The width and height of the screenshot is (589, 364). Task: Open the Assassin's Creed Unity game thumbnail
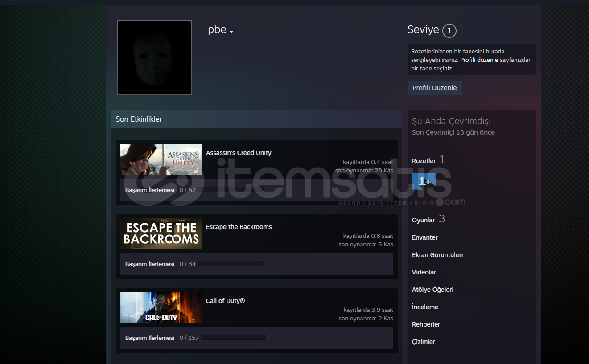click(x=161, y=159)
